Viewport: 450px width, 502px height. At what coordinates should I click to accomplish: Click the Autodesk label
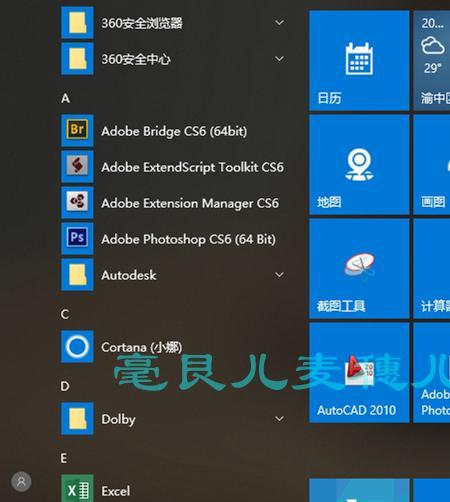click(129, 275)
